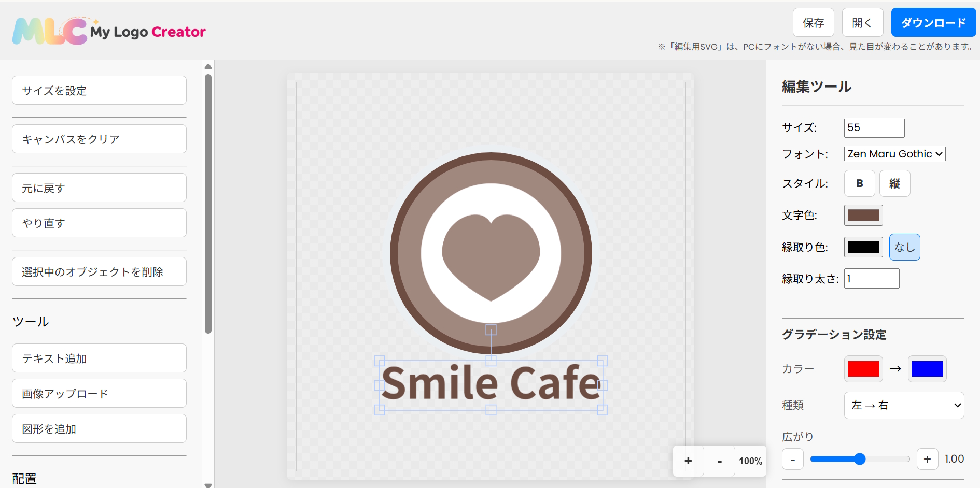
Task: Click the text size input showing 55
Action: [874, 127]
